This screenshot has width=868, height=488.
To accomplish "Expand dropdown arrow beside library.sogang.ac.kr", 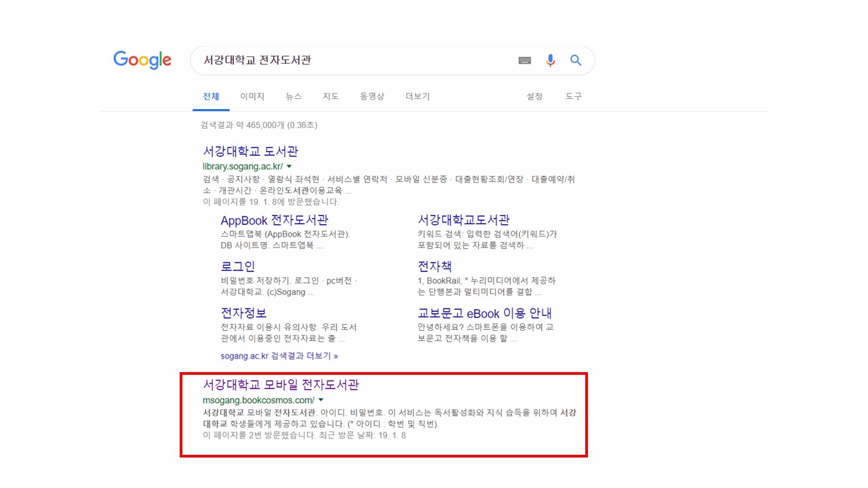I will [x=289, y=167].
